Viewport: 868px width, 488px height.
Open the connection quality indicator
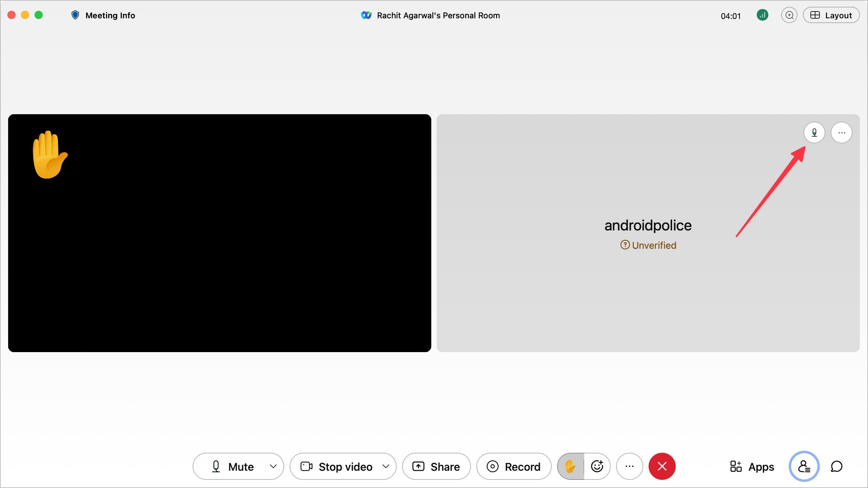coord(762,15)
